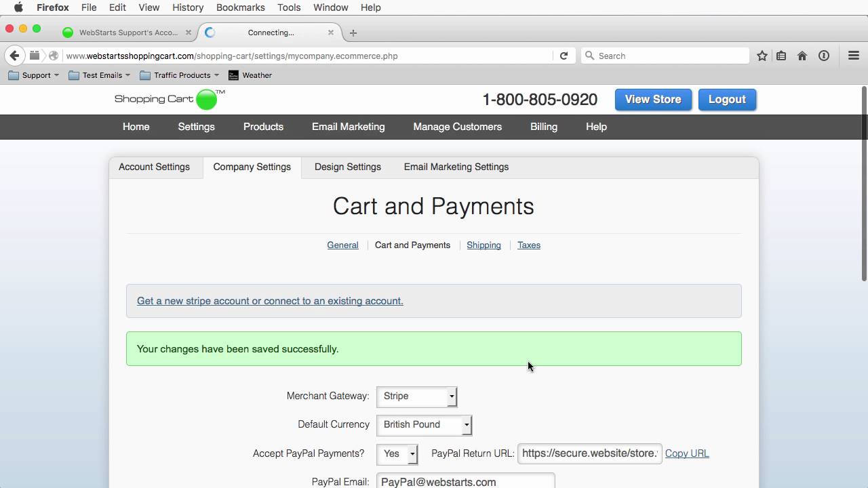This screenshot has height=488, width=868.
Task: Open the Default Currency dropdown
Action: coord(424,424)
